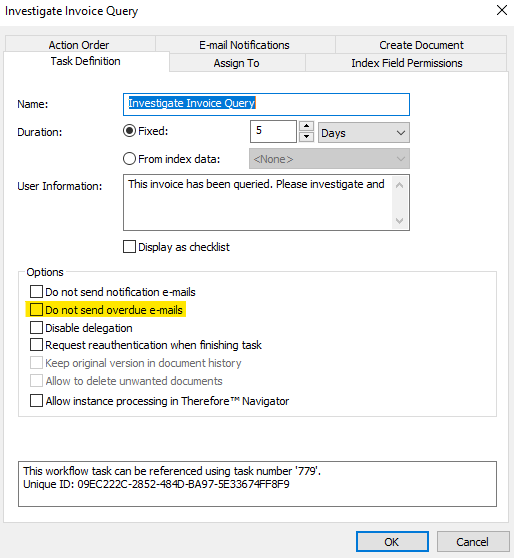Enable Request reauthentication when finishing task
The image size is (514, 558).
pos(36,344)
